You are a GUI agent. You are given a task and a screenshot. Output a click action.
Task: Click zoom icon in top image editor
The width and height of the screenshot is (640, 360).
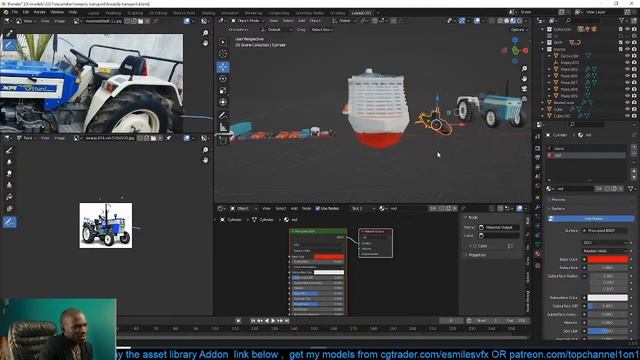(x=205, y=33)
